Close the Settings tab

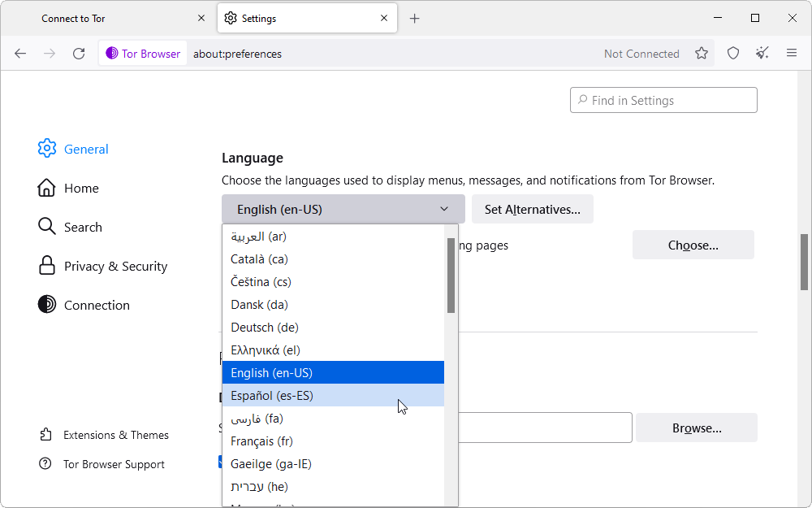click(382, 18)
